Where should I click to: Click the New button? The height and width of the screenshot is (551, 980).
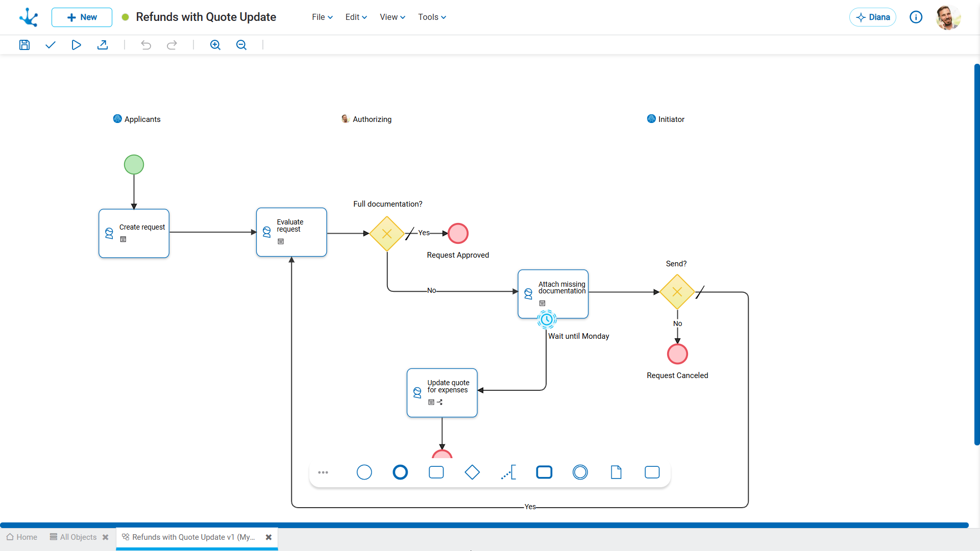pyautogui.click(x=82, y=17)
